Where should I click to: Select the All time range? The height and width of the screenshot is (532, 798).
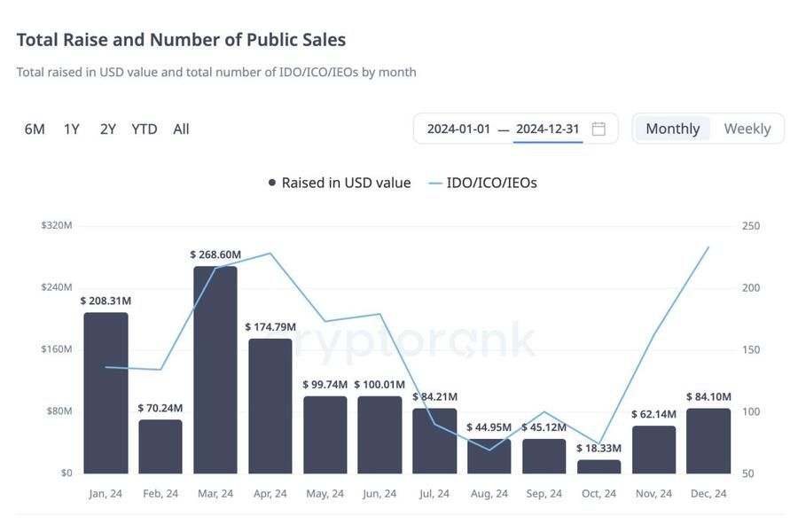pos(181,129)
